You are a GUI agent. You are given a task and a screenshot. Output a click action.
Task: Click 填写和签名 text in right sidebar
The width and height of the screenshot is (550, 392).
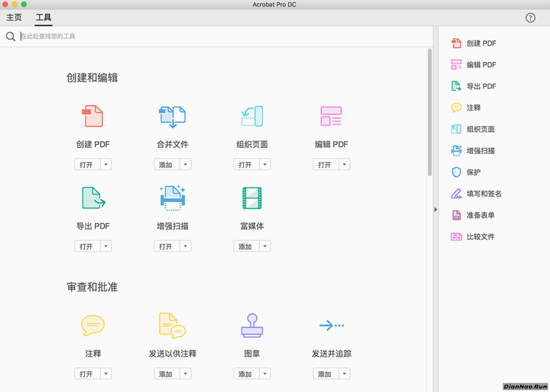click(484, 194)
